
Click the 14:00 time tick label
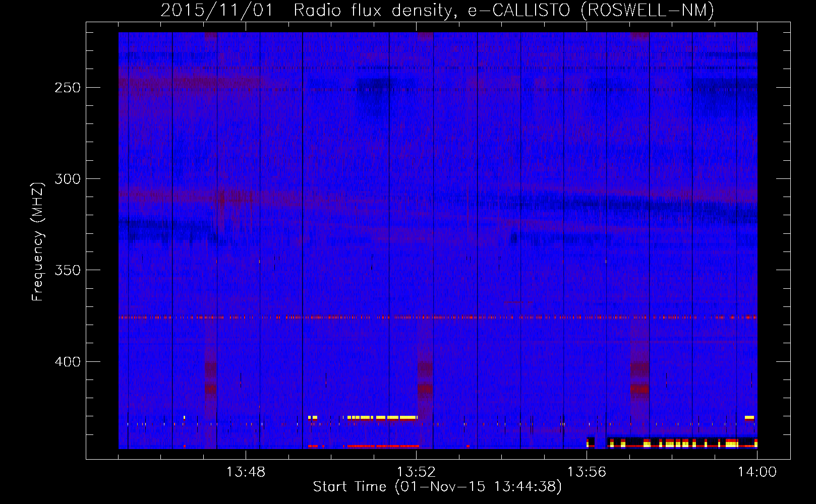point(757,472)
